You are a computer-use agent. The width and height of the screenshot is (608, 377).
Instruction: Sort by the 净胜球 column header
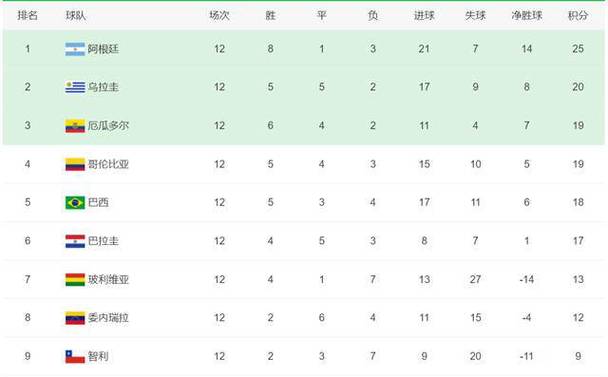(x=527, y=16)
